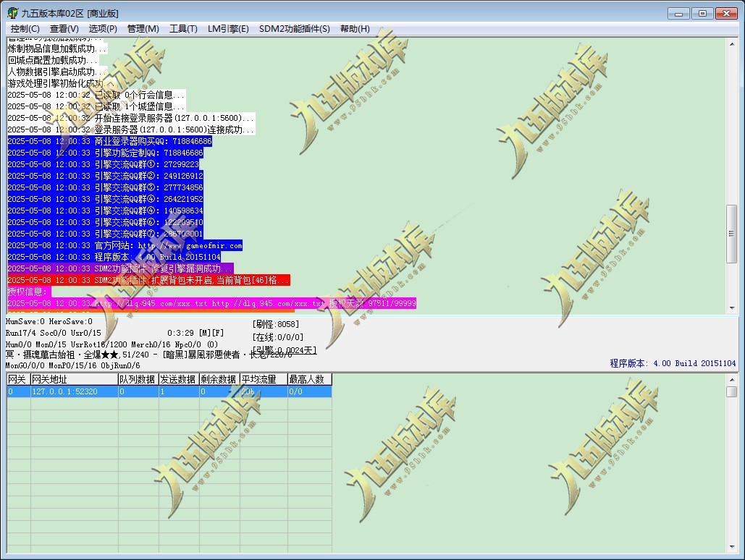The width and height of the screenshot is (745, 560).
Task: Click the magenta 授权信息: line
Action: click(28, 292)
